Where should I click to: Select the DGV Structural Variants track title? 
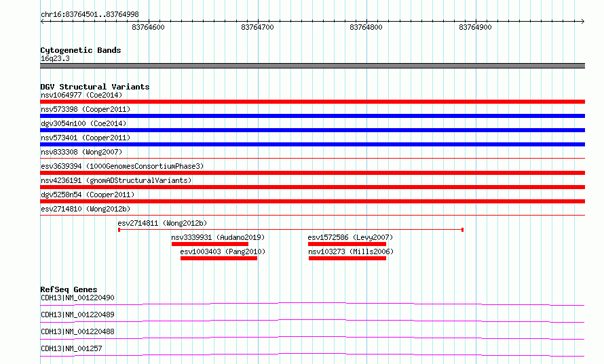pyautogui.click(x=95, y=87)
